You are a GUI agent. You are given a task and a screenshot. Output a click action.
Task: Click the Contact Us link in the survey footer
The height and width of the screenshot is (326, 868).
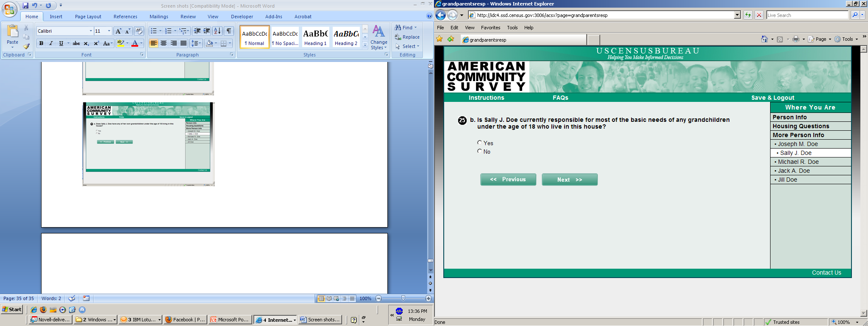click(x=826, y=273)
